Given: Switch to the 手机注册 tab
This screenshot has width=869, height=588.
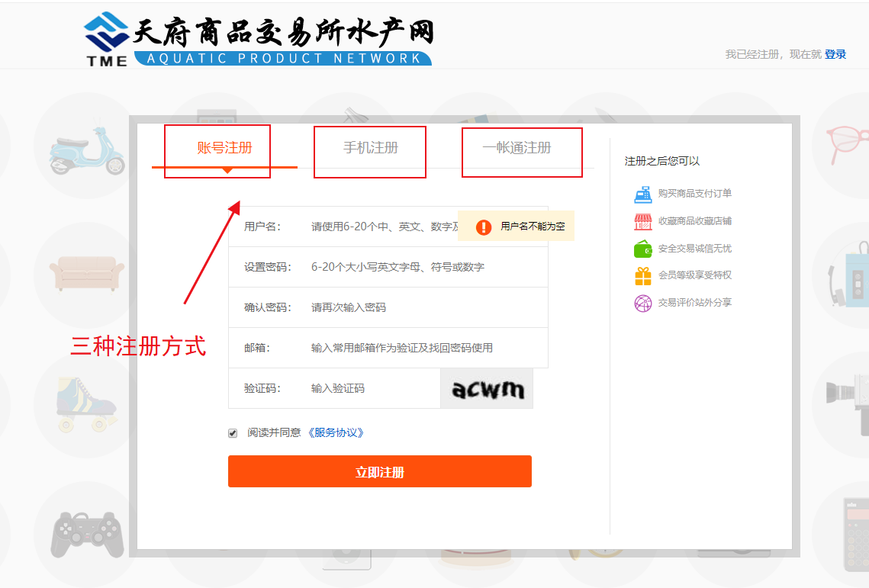Looking at the screenshot, I should (370, 148).
